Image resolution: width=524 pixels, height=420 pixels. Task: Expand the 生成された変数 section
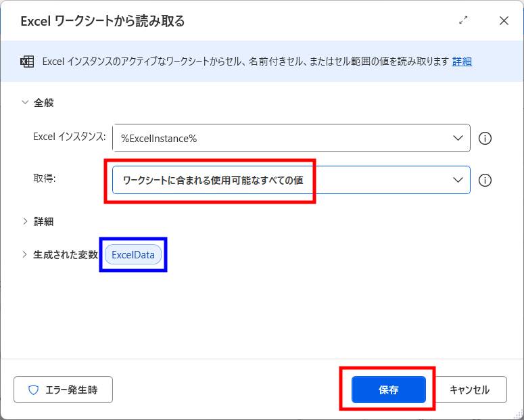(x=25, y=254)
